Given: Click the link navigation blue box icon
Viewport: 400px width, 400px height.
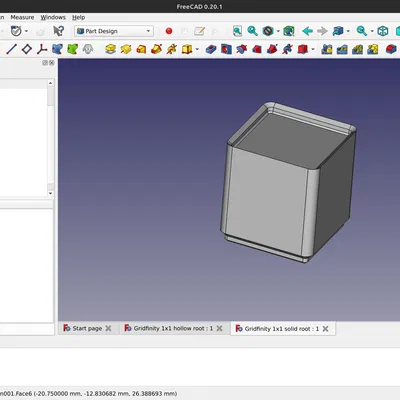Looking at the screenshot, I should click(338, 31).
